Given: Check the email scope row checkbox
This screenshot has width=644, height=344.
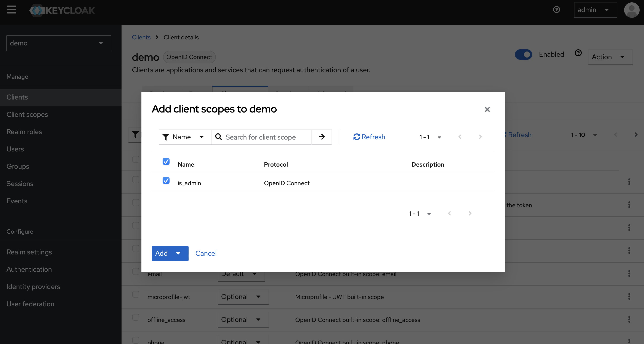Looking at the screenshot, I should pyautogui.click(x=136, y=272).
